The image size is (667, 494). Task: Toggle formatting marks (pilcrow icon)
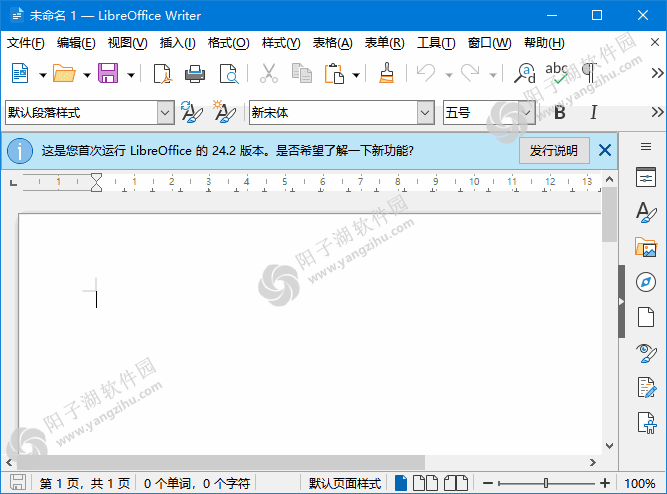pyautogui.click(x=589, y=73)
